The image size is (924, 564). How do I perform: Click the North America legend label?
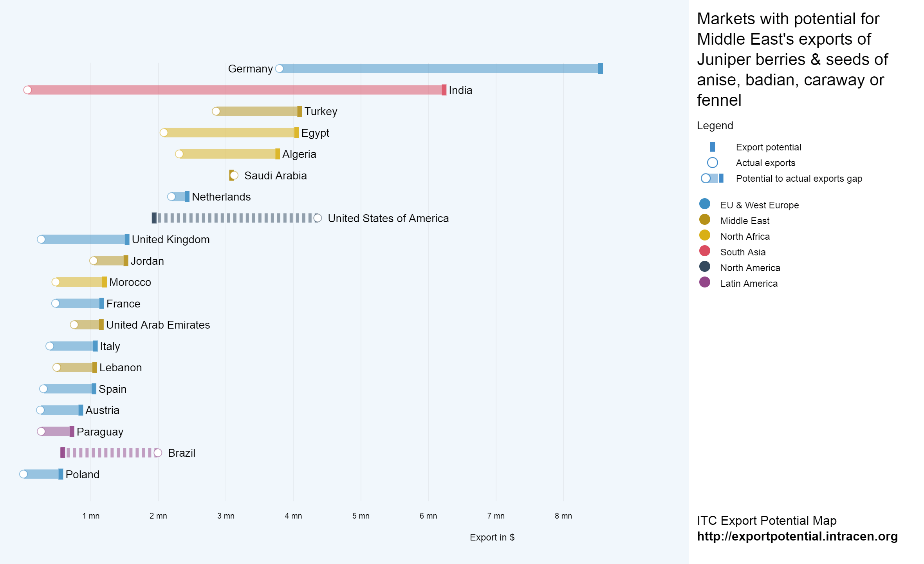pos(750,268)
